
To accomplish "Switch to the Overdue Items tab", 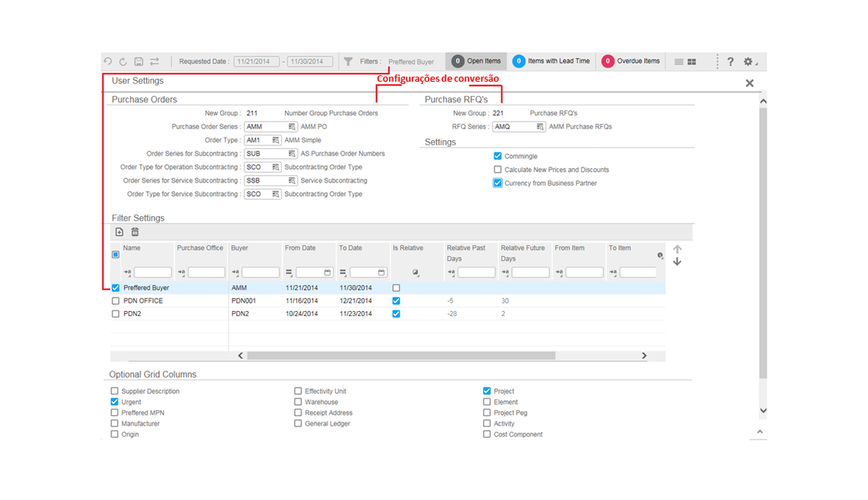I will coord(631,61).
